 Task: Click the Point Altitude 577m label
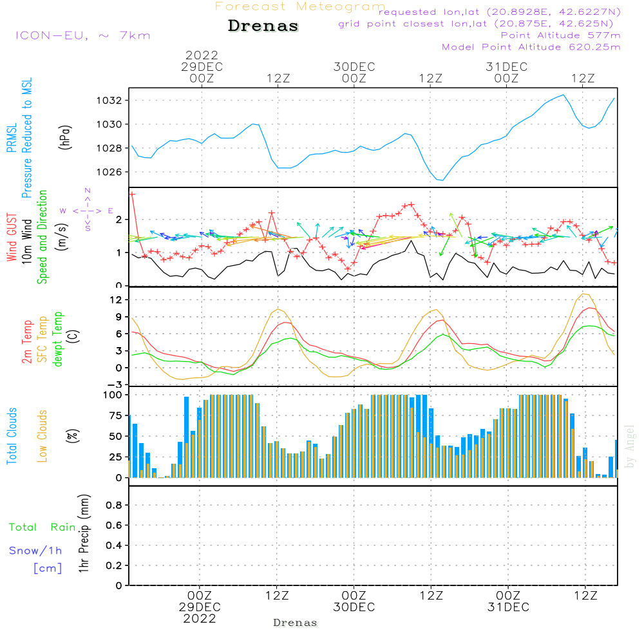[x=560, y=35]
